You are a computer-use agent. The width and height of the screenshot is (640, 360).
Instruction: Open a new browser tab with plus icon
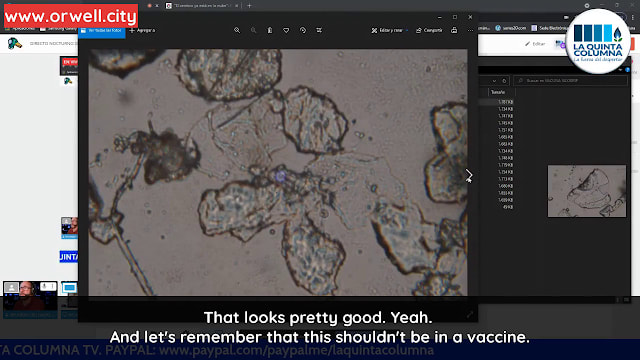pyautogui.click(x=249, y=6)
